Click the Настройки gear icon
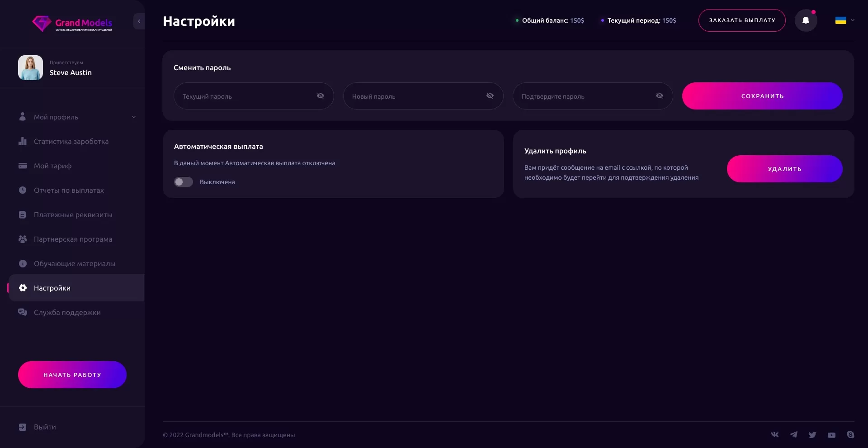The width and height of the screenshot is (868, 448). pos(23,288)
